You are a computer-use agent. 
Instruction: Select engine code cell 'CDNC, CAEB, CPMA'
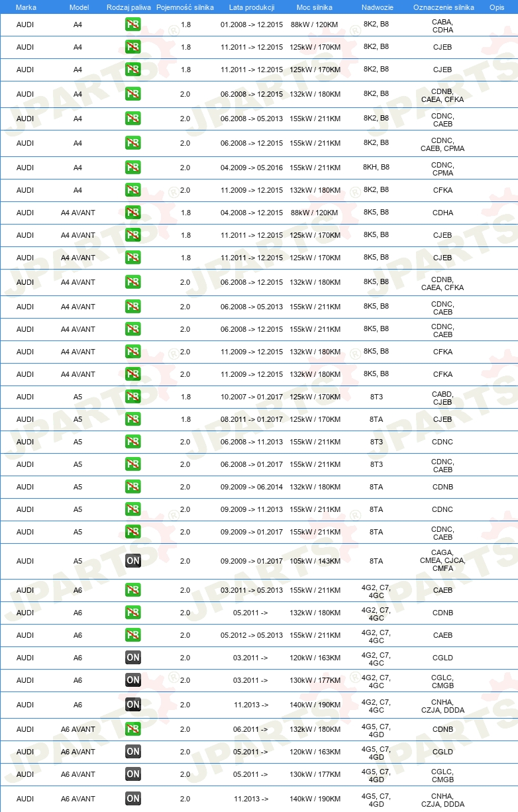pos(442,144)
